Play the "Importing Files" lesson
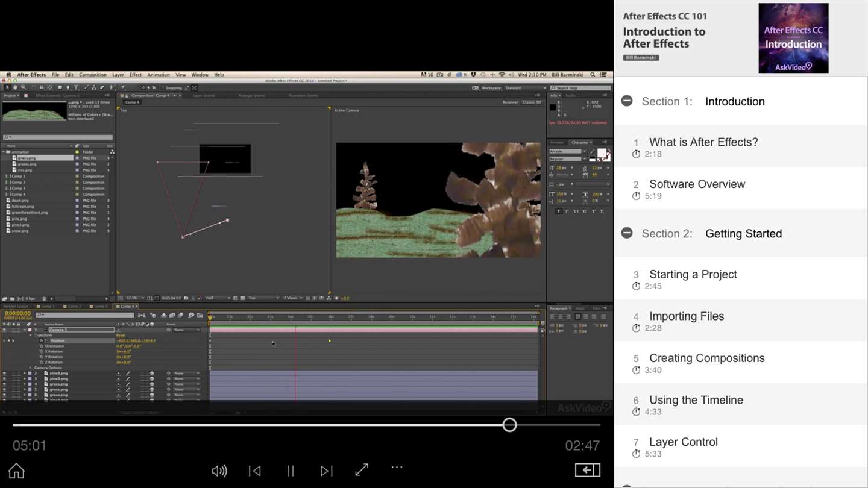Viewport: 868px width, 488px height. [686, 316]
